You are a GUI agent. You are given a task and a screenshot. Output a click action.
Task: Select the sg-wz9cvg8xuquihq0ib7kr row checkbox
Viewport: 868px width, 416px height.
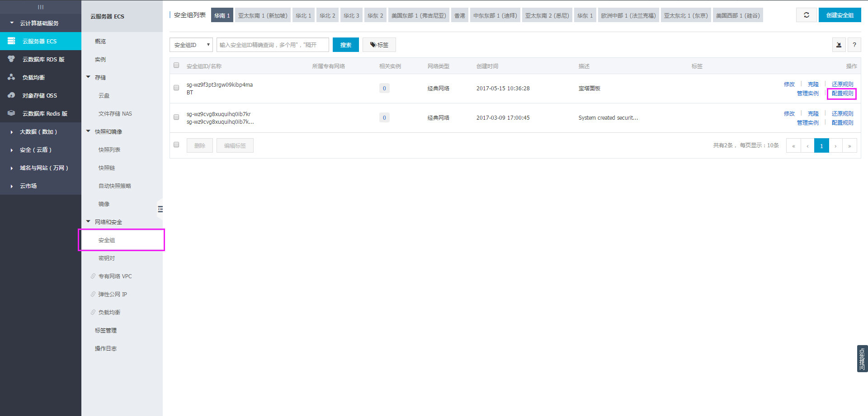[176, 117]
